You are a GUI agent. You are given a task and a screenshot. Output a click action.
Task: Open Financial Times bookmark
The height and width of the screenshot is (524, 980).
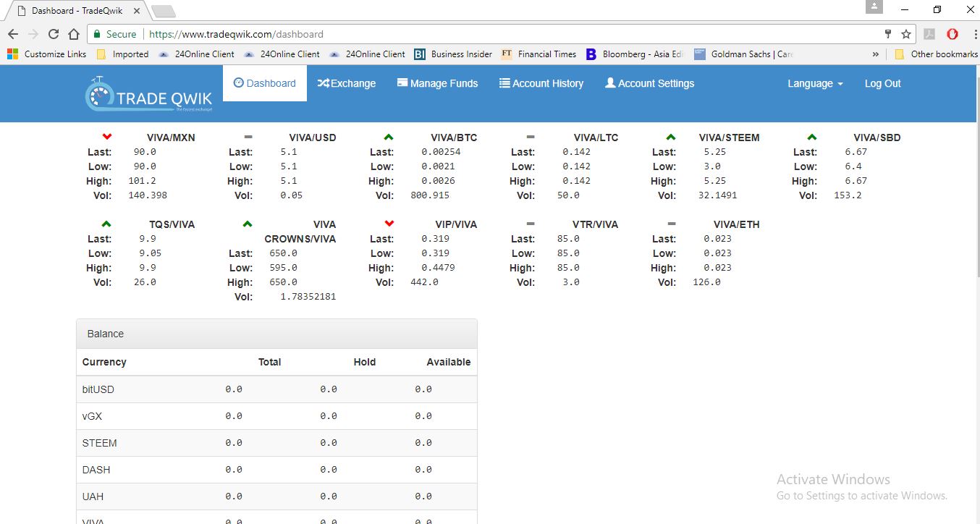pos(538,54)
